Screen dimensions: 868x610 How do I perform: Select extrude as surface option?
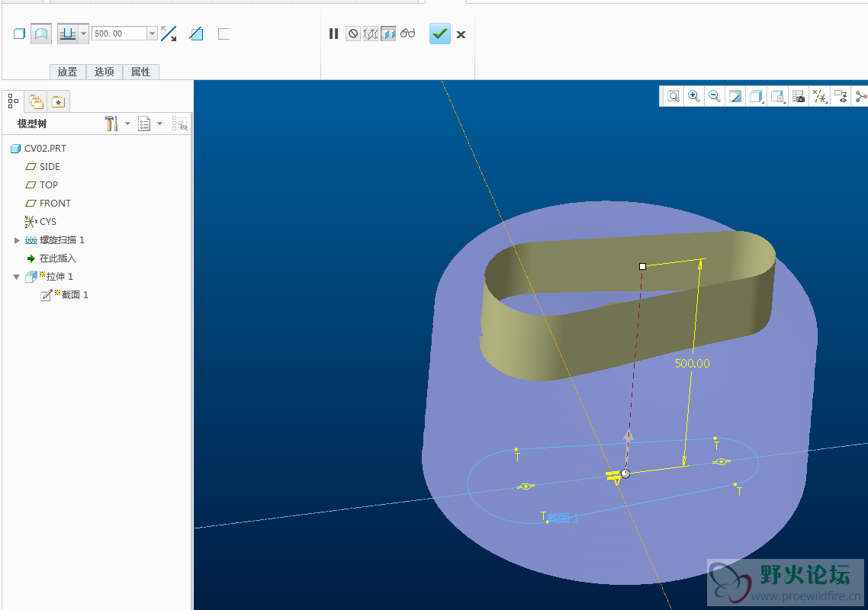(41, 34)
